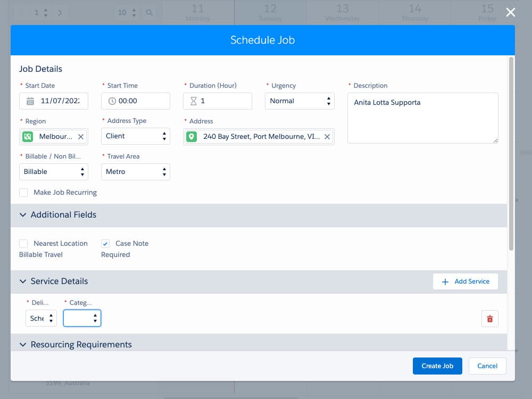Image resolution: width=532 pixels, height=399 pixels.
Task: Click the Create Job button
Action: click(437, 366)
